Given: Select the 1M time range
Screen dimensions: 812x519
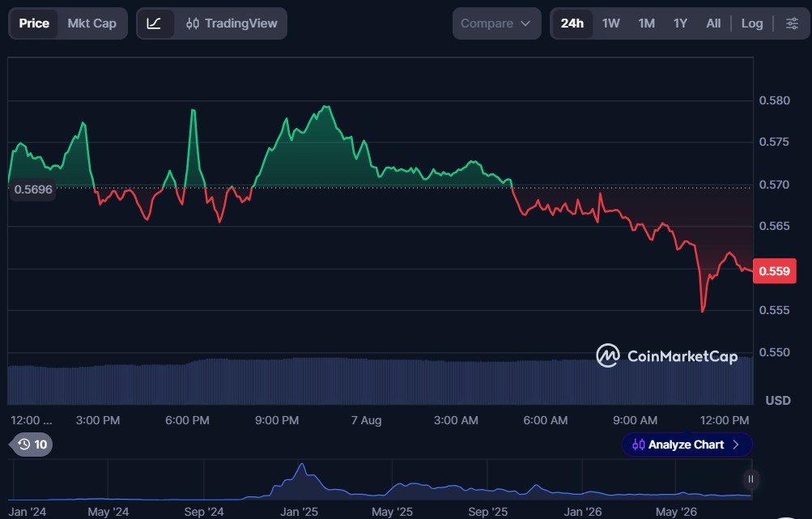Looking at the screenshot, I should tap(646, 23).
